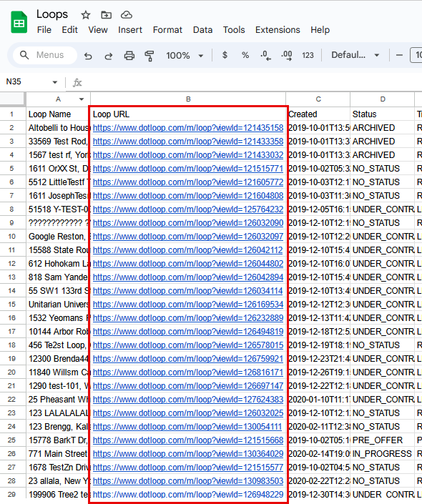Open the Extensions menu
The width and height of the screenshot is (422, 504).
pyautogui.click(x=278, y=30)
